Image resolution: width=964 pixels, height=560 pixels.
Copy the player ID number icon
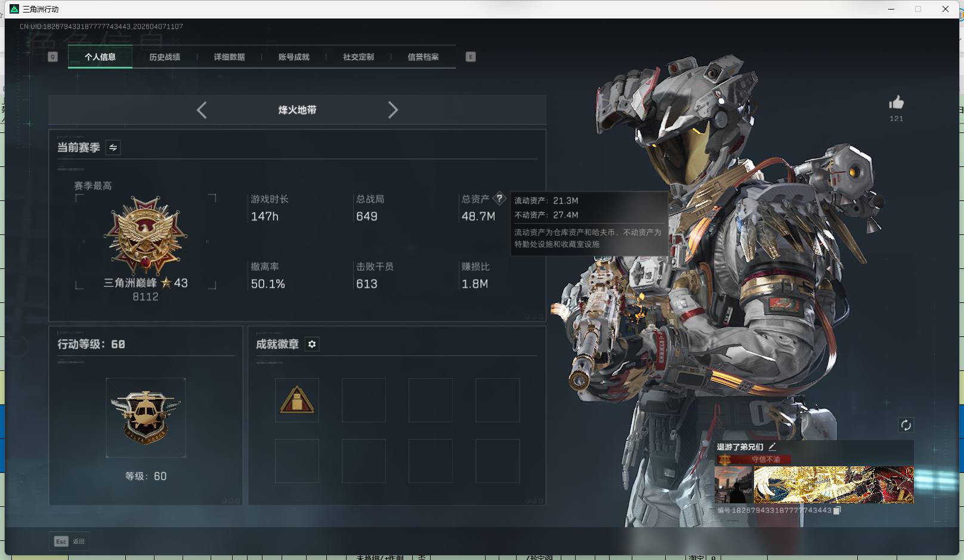tap(837, 511)
